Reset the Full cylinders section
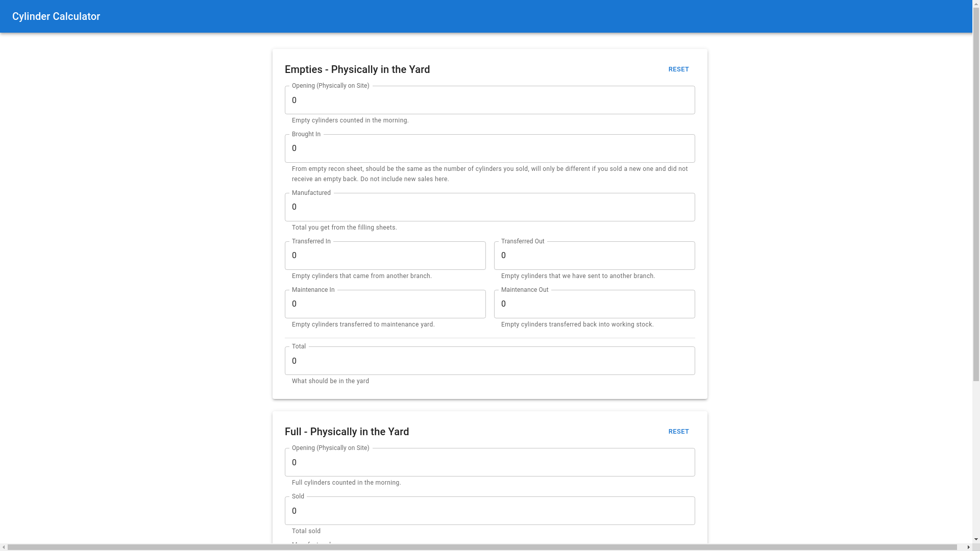The height and width of the screenshot is (551, 980). (x=678, y=432)
